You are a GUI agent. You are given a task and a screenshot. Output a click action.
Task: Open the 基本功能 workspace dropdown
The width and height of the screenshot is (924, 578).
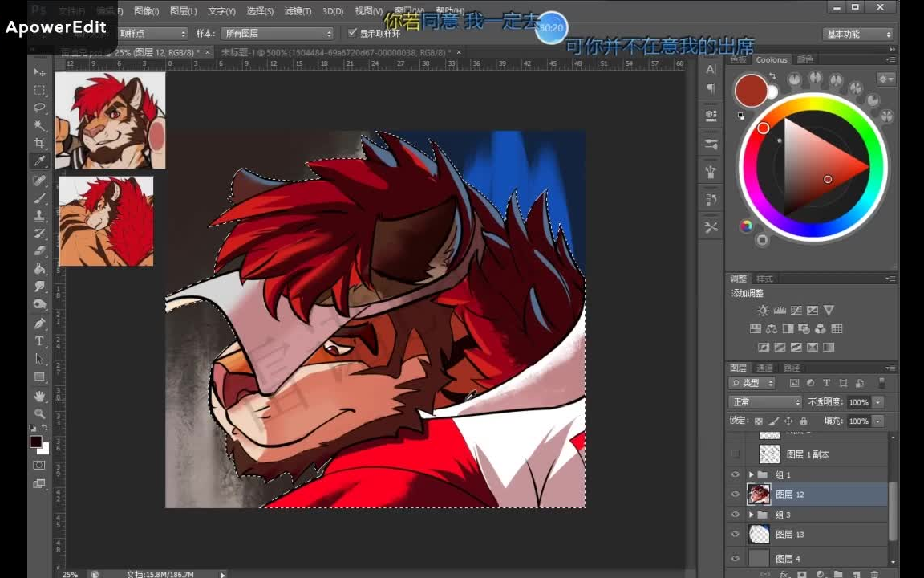[x=857, y=35]
